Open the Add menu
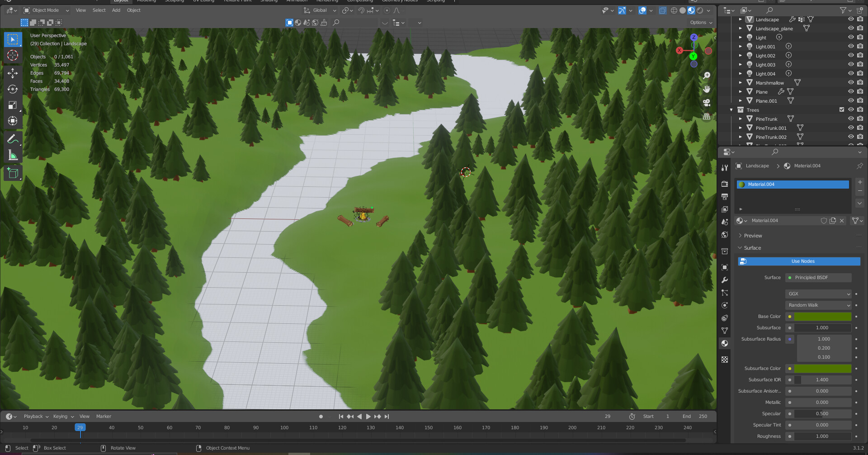 (x=116, y=10)
